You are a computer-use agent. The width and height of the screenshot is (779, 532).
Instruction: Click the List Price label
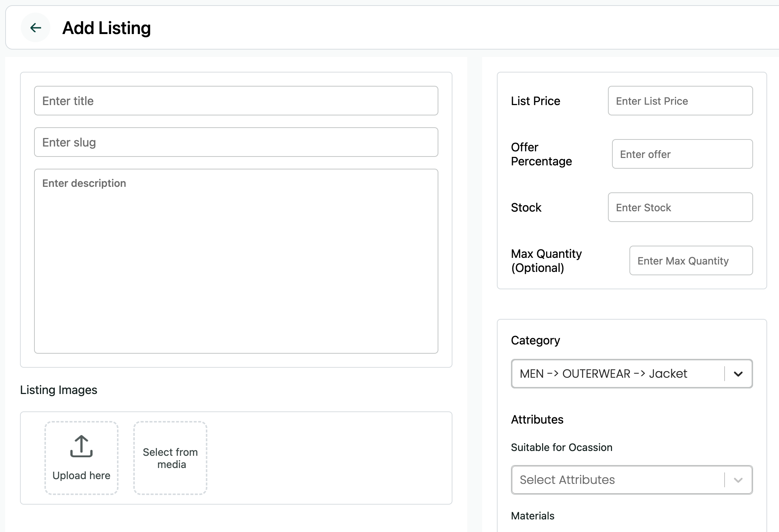click(535, 101)
